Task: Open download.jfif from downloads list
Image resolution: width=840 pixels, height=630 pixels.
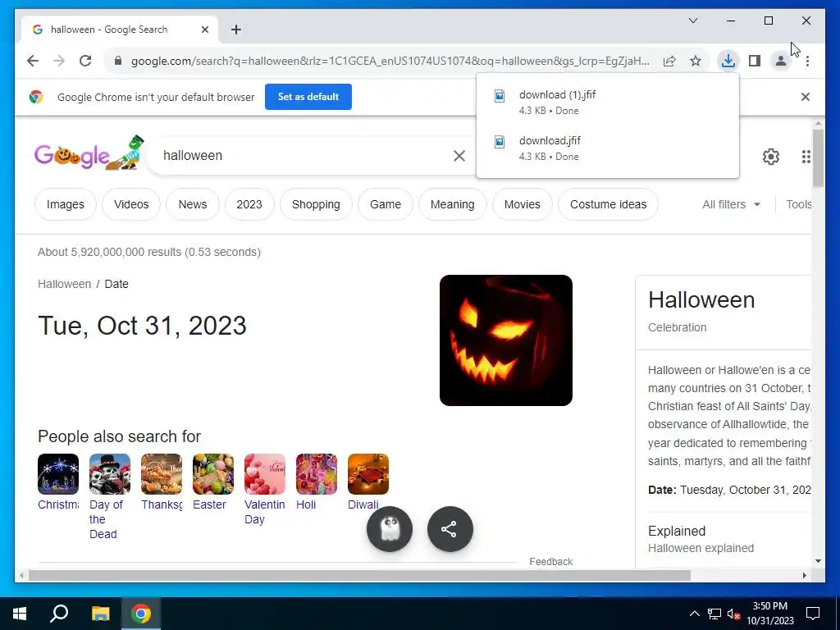Action: point(608,148)
